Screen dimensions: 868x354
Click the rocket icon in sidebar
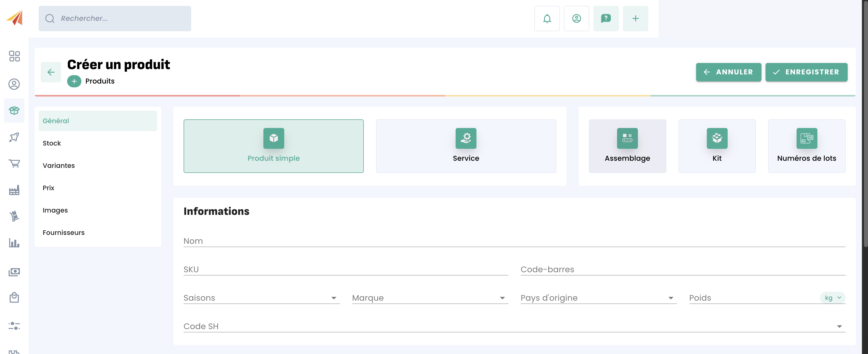coord(14,137)
